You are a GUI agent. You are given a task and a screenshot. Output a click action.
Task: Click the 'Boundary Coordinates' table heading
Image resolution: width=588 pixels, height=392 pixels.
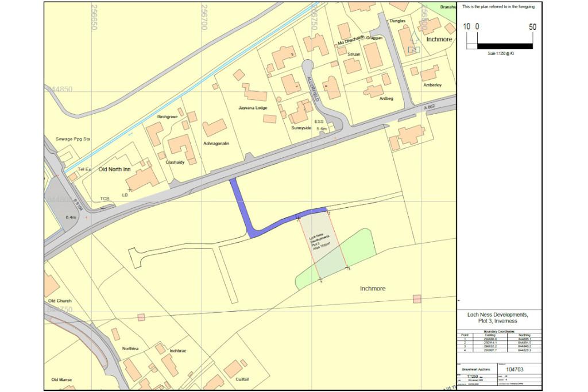[x=499, y=331]
